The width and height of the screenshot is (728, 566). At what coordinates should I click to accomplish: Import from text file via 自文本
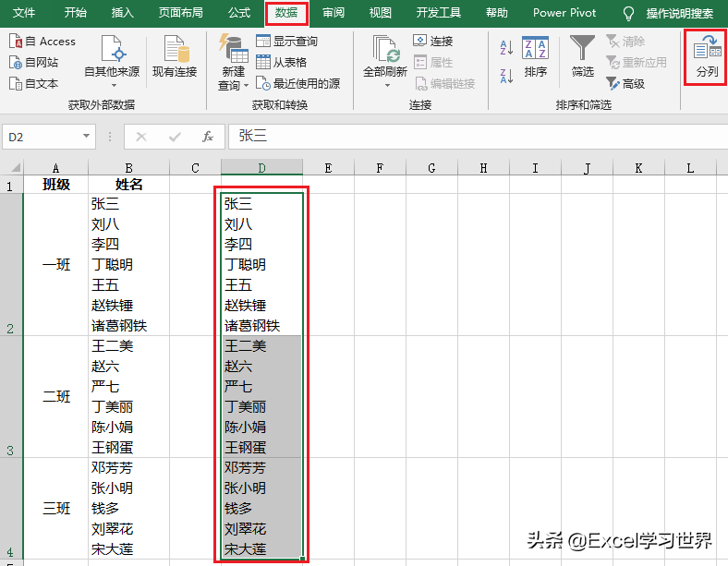(33, 83)
